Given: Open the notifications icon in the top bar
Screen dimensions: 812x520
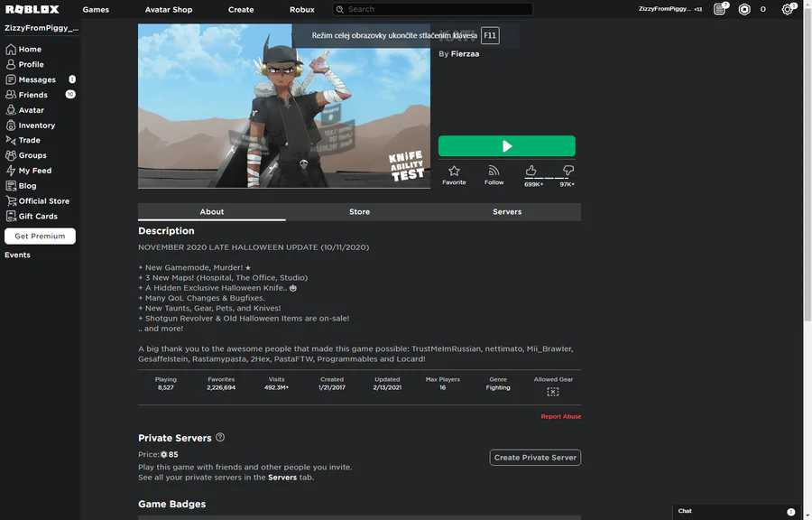Looking at the screenshot, I should coord(720,9).
